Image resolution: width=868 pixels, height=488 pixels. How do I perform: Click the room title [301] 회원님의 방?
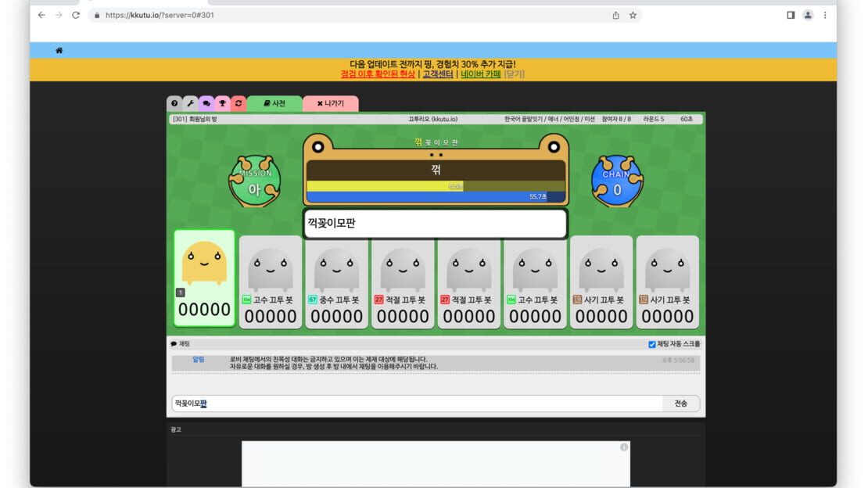point(195,119)
